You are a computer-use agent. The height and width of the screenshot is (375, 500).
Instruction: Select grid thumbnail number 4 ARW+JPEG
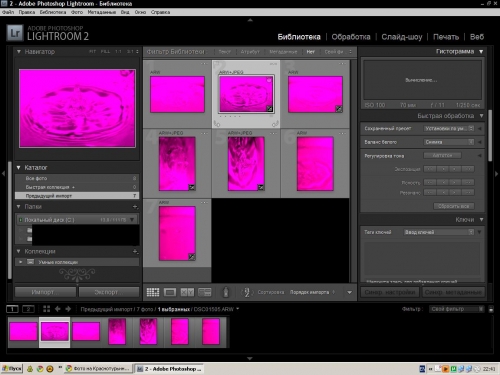tap(177, 164)
